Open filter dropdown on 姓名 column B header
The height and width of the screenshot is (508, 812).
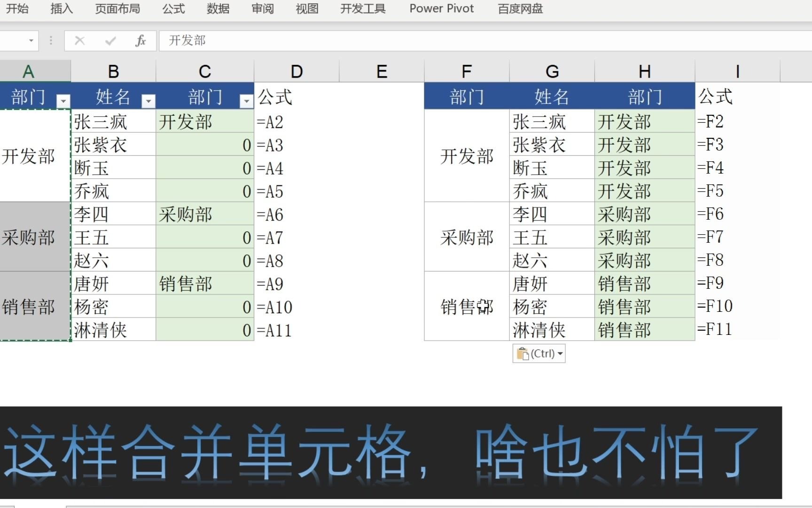(x=148, y=100)
